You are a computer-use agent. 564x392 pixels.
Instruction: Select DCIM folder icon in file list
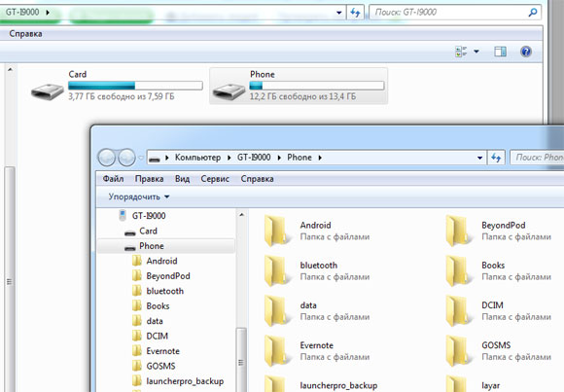click(x=459, y=311)
